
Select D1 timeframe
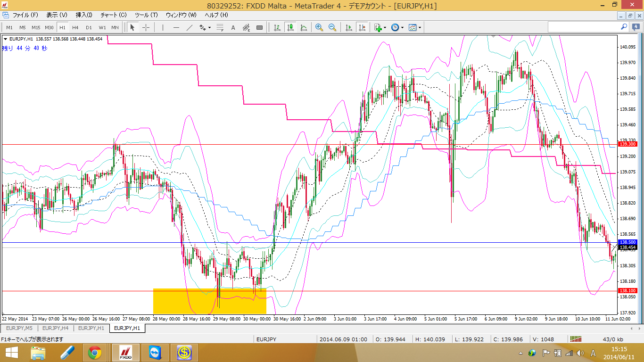click(89, 27)
